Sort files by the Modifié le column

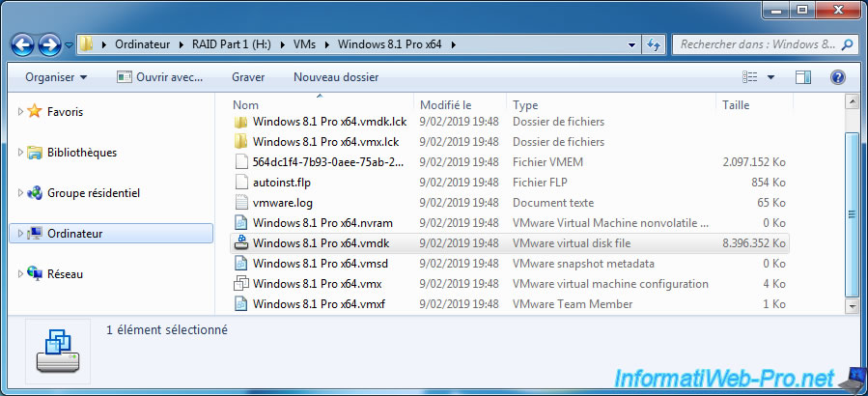click(460, 104)
